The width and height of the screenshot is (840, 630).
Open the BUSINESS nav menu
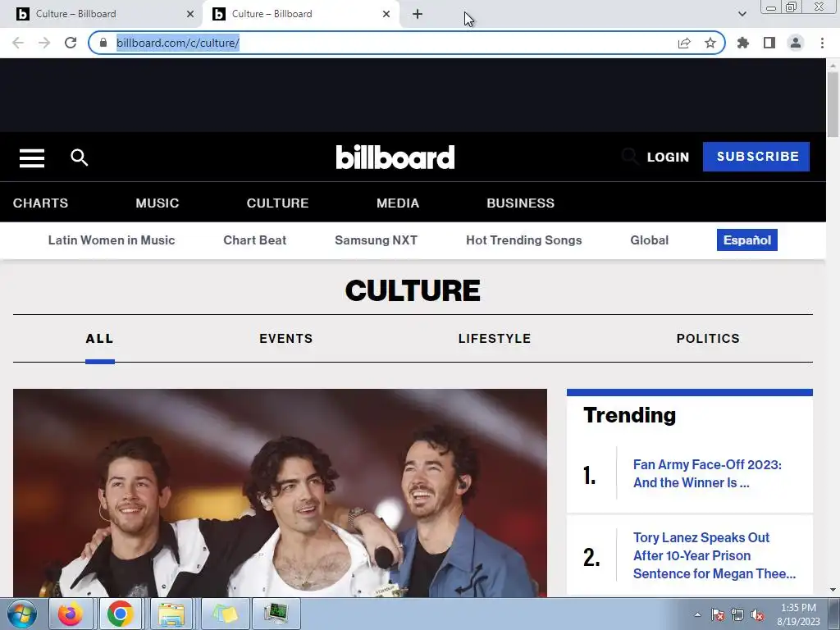pos(521,203)
